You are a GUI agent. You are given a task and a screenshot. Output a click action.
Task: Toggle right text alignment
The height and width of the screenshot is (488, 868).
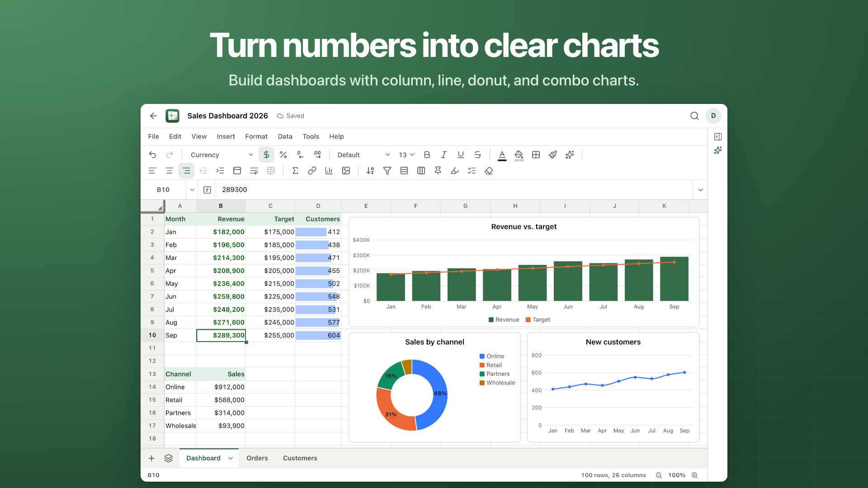186,171
